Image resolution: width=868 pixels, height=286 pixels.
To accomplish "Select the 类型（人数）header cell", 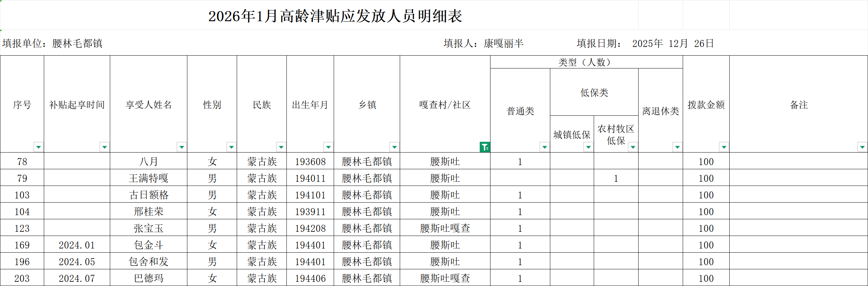I will pos(586,62).
